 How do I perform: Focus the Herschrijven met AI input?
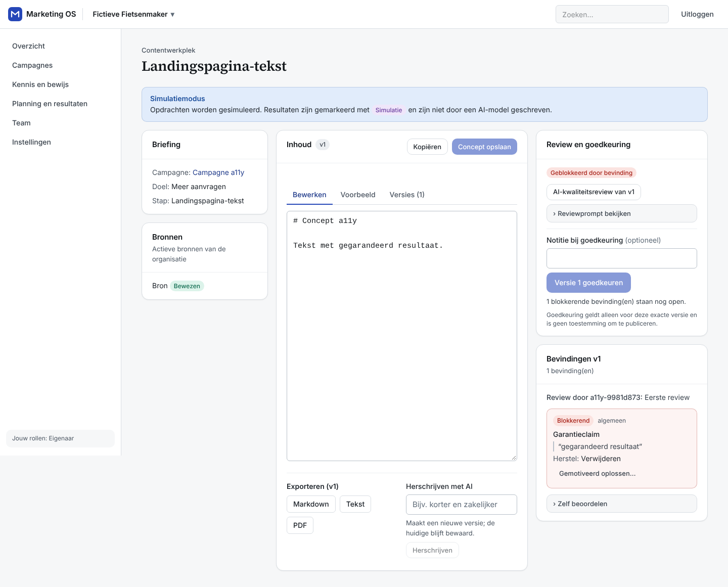tap(462, 505)
